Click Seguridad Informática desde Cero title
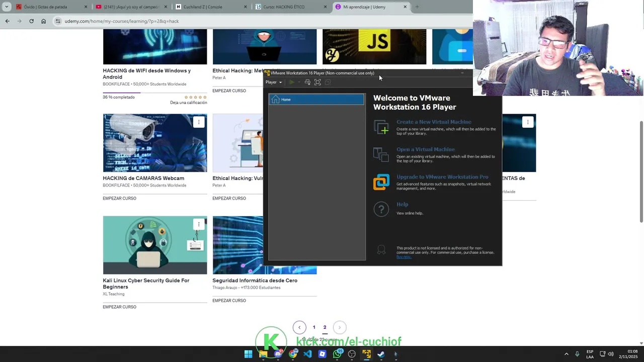This screenshot has width=644, height=362. tap(255, 281)
